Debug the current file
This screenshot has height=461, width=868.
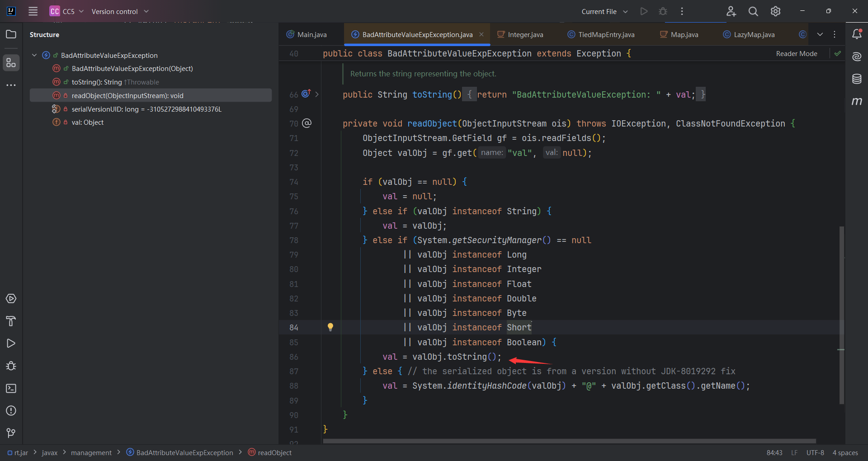pos(663,11)
